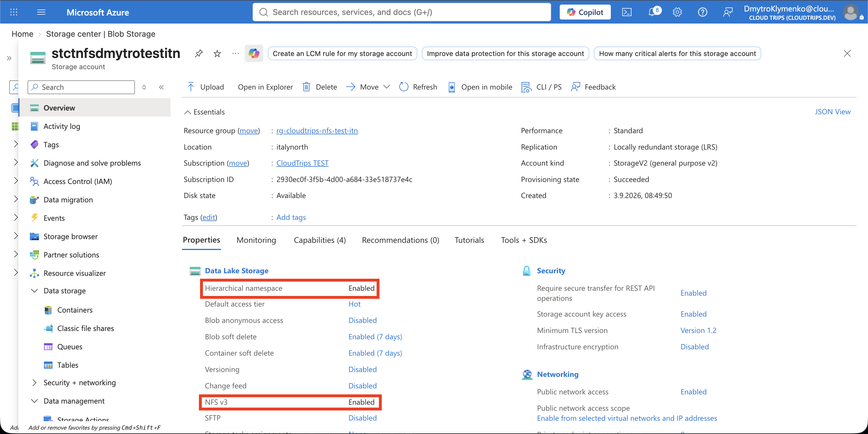Open the hamburger portal menu
The height and width of the screenshot is (434, 868).
(x=41, y=12)
